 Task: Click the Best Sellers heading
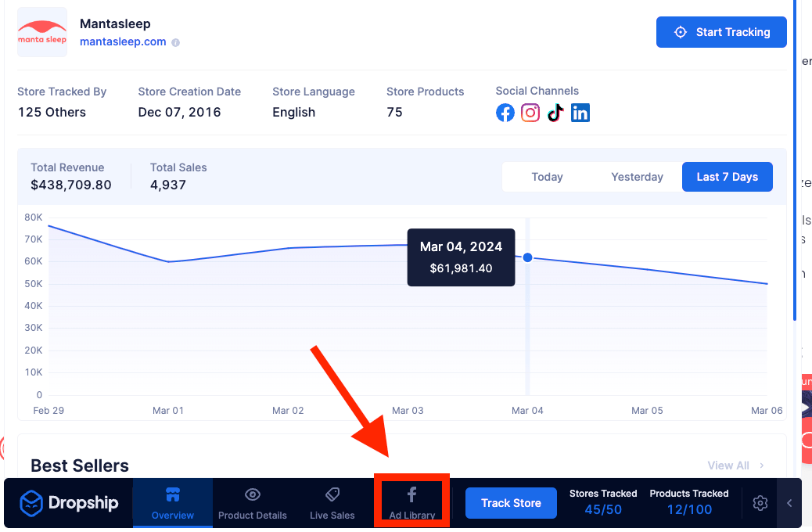(x=80, y=465)
